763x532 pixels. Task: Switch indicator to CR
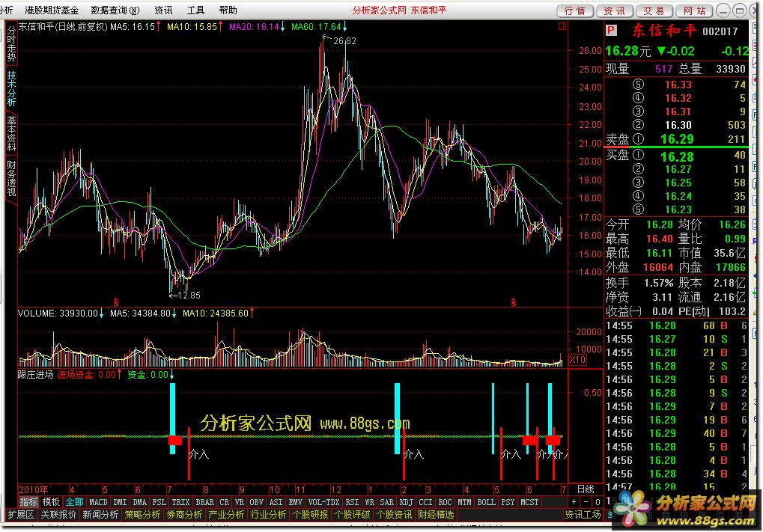coord(225,502)
